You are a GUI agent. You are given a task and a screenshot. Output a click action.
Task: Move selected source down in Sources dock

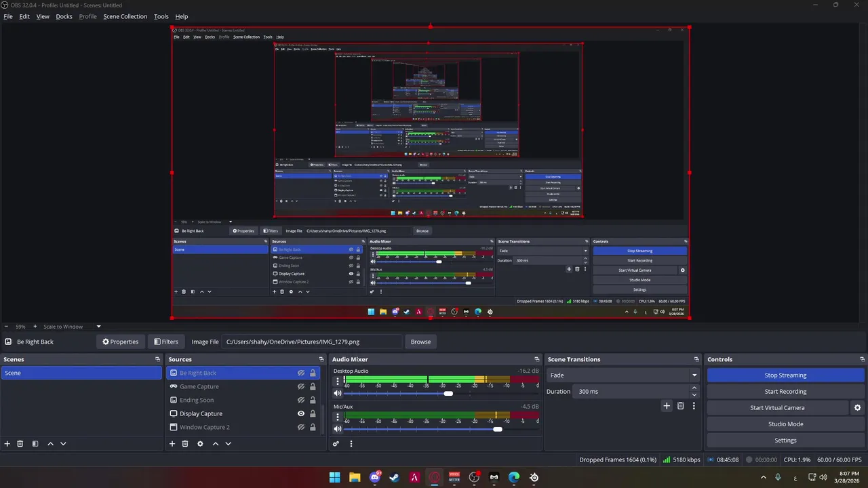coord(228,444)
